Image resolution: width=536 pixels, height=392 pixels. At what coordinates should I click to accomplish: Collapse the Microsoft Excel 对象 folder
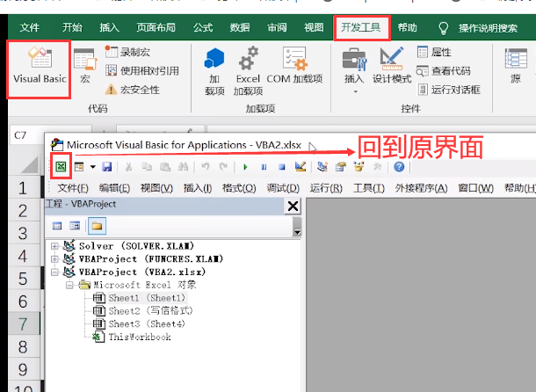pyautogui.click(x=70, y=285)
